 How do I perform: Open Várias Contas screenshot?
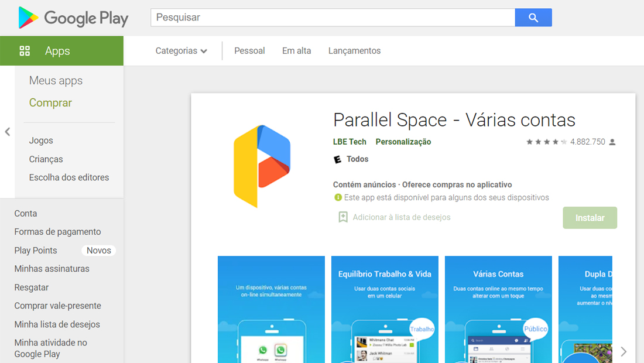498,310
